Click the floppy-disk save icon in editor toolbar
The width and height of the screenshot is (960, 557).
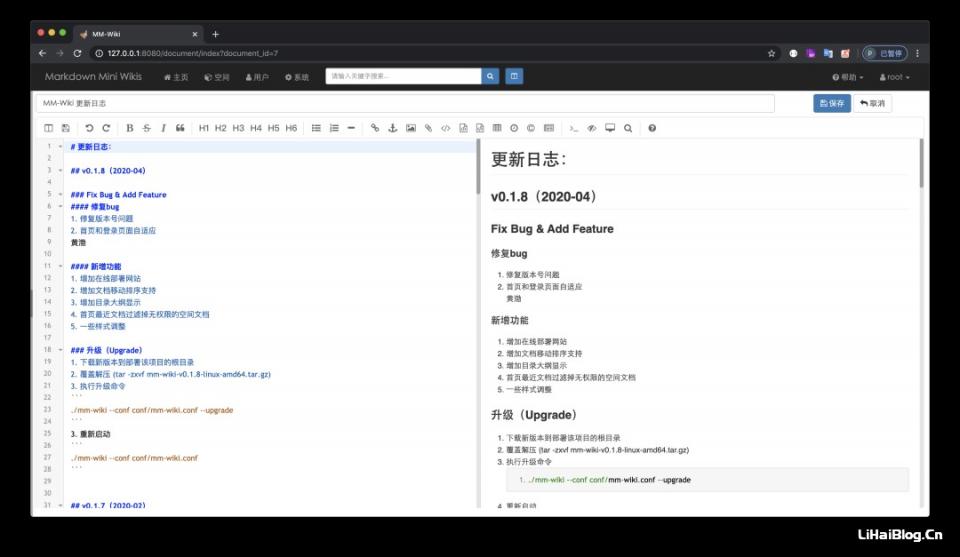66,128
